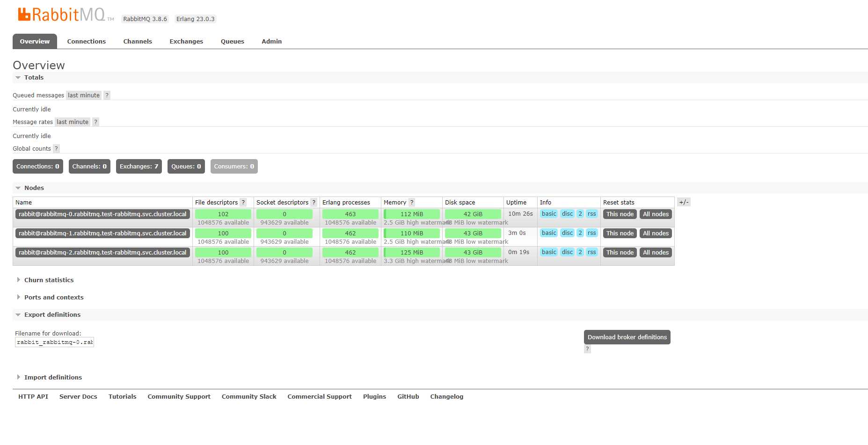The width and height of the screenshot is (868, 445).
Task: Download broker definitions
Action: coord(627,337)
